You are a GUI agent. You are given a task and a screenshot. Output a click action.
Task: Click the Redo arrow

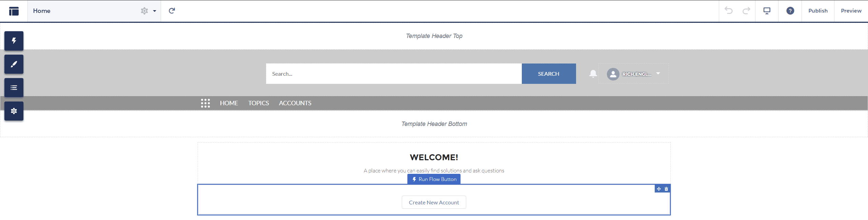(746, 11)
